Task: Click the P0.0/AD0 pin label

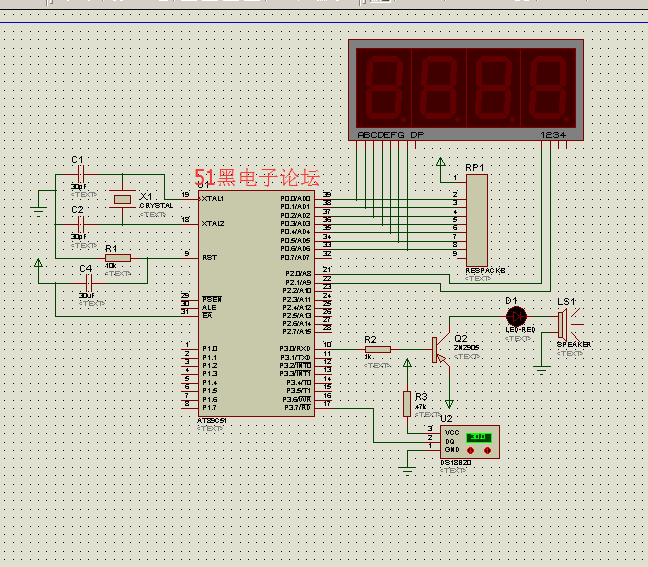Action: [295, 199]
